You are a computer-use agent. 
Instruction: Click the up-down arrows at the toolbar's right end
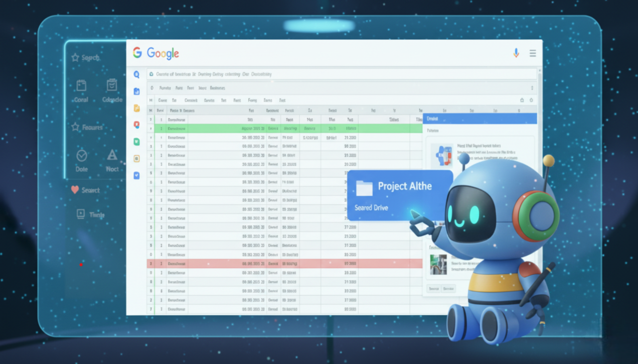coord(532,88)
